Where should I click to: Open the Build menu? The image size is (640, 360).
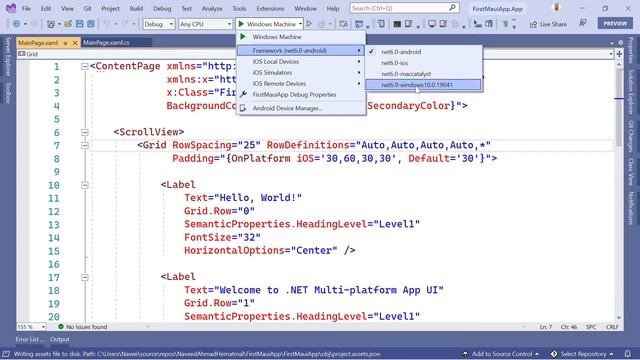pyautogui.click(x=136, y=8)
